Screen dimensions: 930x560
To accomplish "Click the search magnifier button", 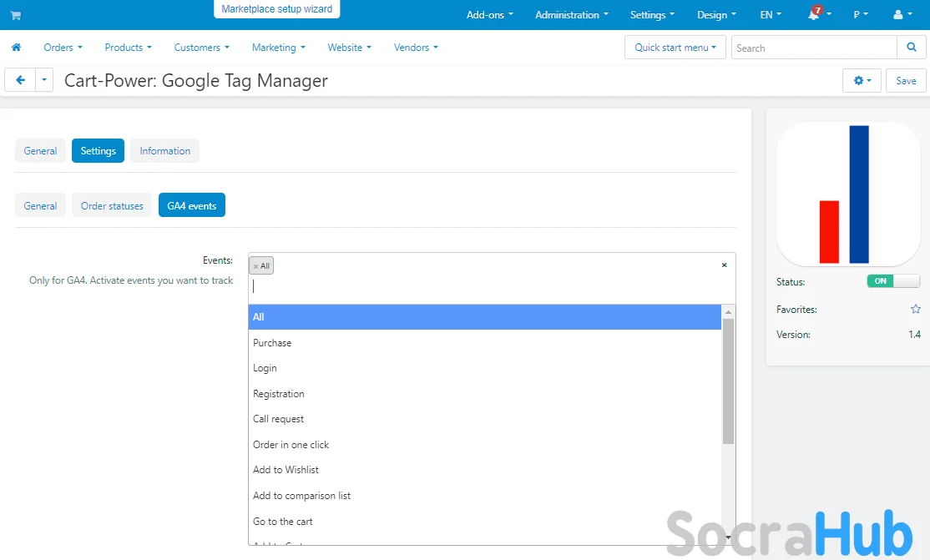I will pyautogui.click(x=910, y=48).
